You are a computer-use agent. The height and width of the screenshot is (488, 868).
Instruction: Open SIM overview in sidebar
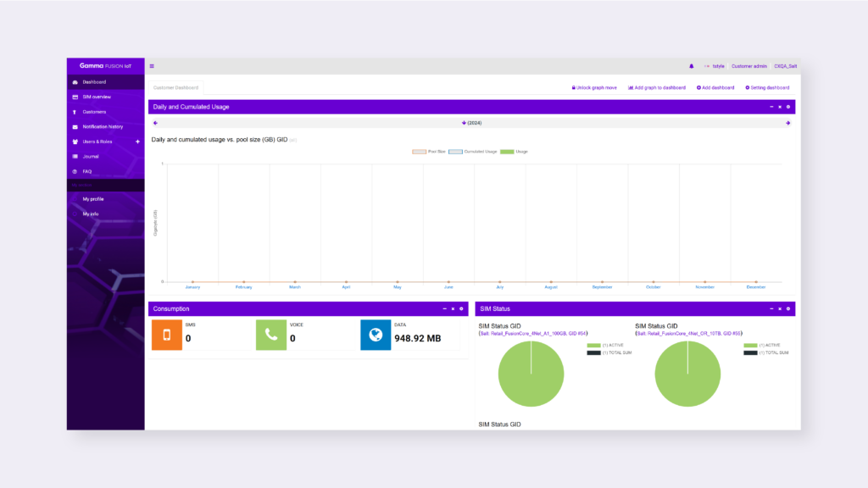point(96,97)
